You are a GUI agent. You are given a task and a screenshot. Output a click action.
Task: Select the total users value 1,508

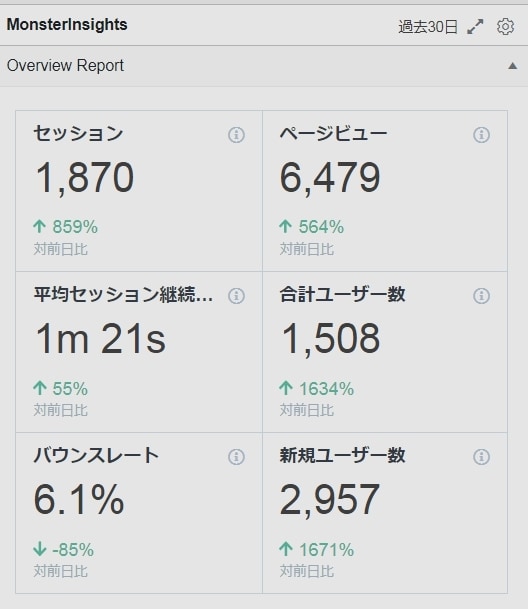[330, 339]
